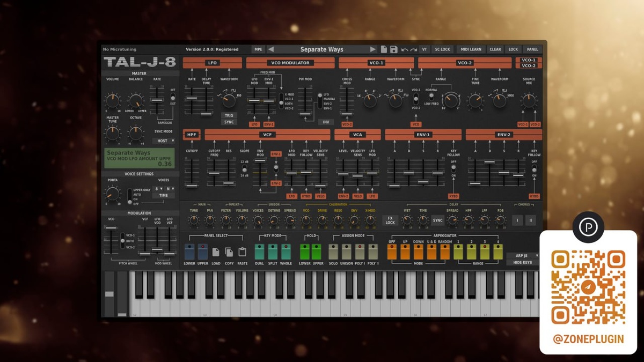Click the SC LOCK button
Viewport: 644px width, 362px height.
(442, 49)
